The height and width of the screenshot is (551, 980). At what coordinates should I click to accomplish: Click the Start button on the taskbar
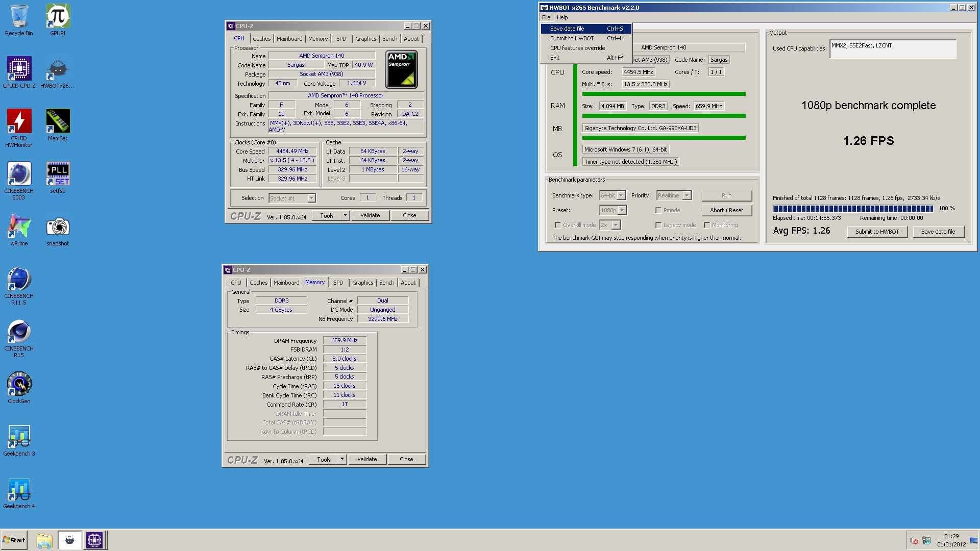[14, 540]
